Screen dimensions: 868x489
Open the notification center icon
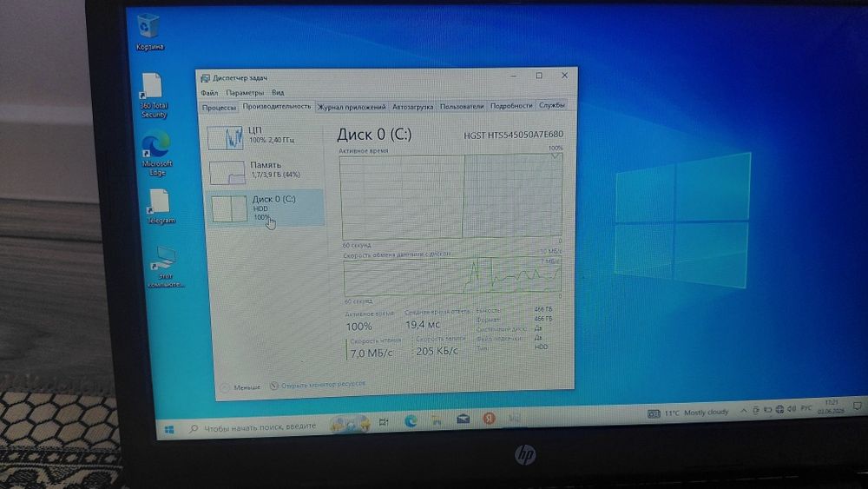point(857,406)
